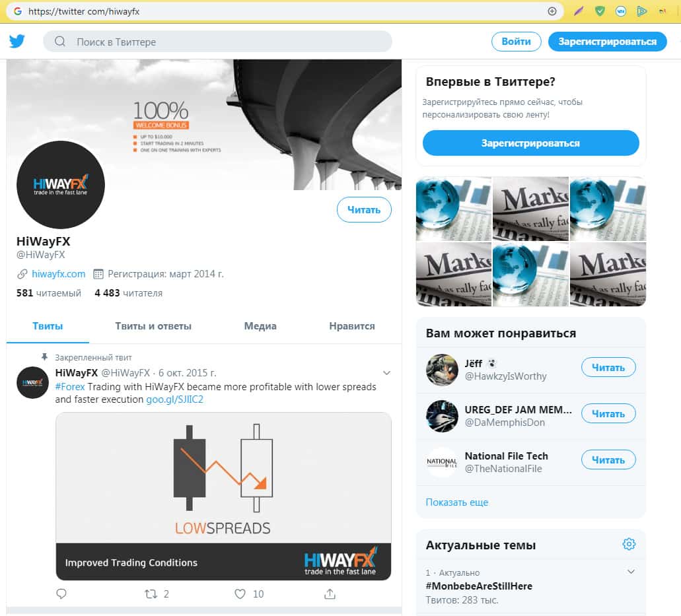The image size is (681, 616).
Task: Click the green shield extension icon
Action: pos(600,11)
